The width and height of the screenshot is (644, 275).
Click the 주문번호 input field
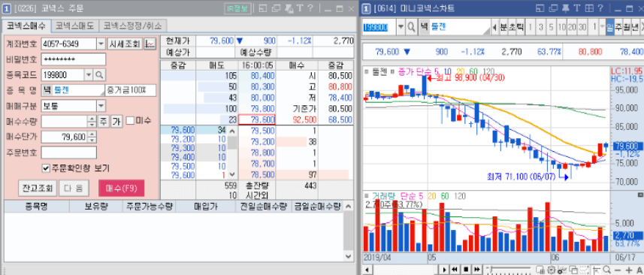(69, 153)
